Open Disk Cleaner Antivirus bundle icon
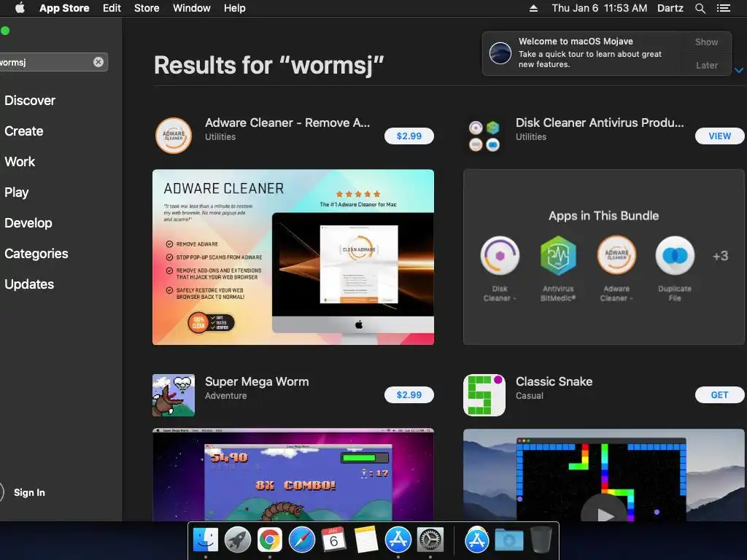Image resolution: width=747 pixels, height=560 pixels. point(484,136)
